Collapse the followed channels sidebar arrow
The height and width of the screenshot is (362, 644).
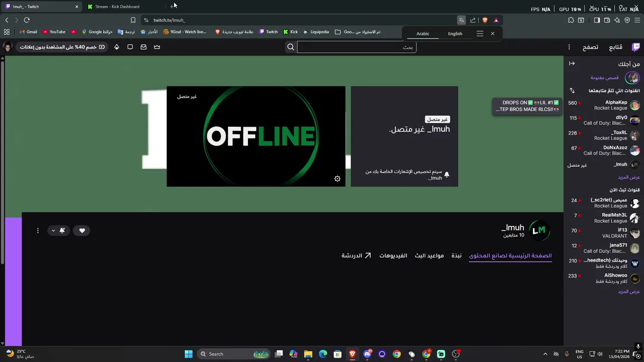coord(572,63)
